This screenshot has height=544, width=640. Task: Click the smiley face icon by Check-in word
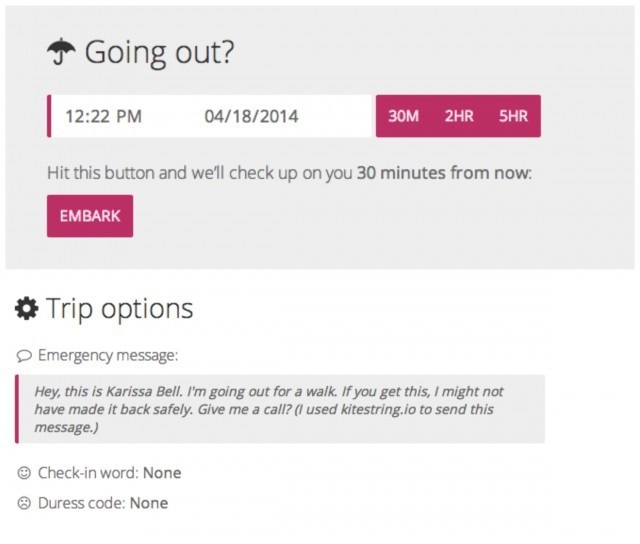(24, 473)
